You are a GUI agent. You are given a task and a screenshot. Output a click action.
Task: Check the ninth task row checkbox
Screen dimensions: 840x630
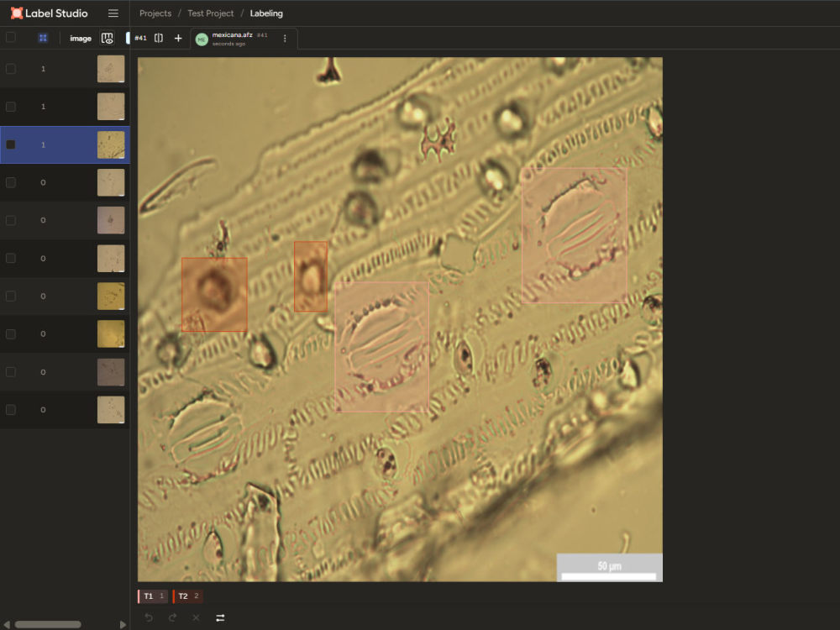(10, 372)
